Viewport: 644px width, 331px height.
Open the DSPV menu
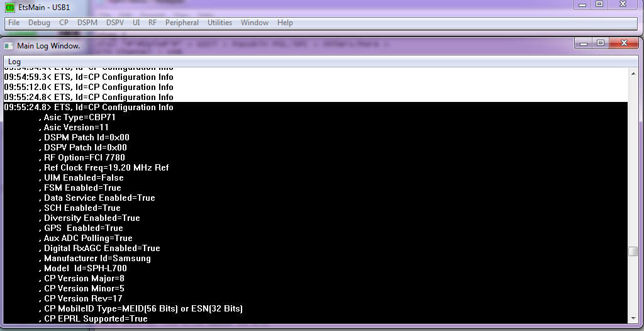click(x=115, y=23)
